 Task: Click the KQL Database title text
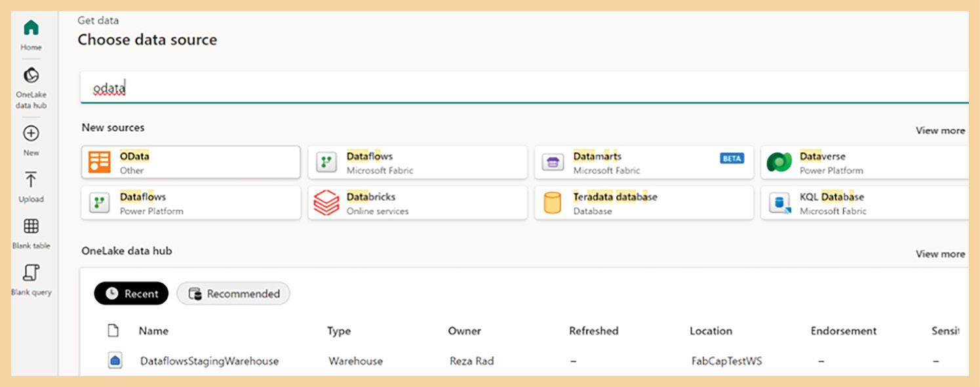[x=832, y=197]
